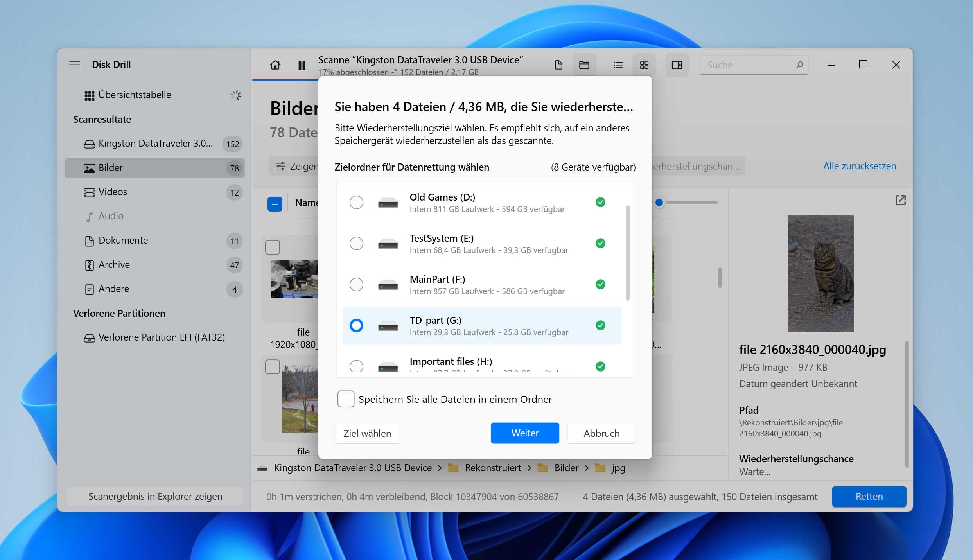973x560 pixels.
Task: Enable Speichern Sie alle Dateien in einem Ordner
Action: coord(346,399)
